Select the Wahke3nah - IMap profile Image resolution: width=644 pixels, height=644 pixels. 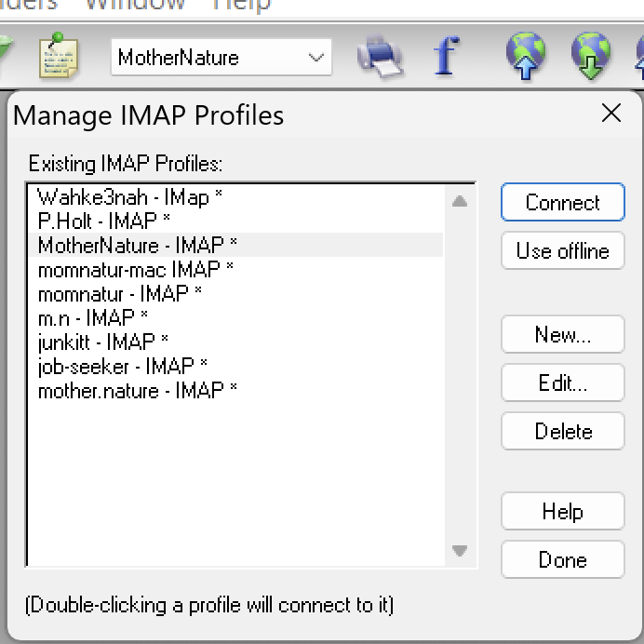click(x=129, y=197)
